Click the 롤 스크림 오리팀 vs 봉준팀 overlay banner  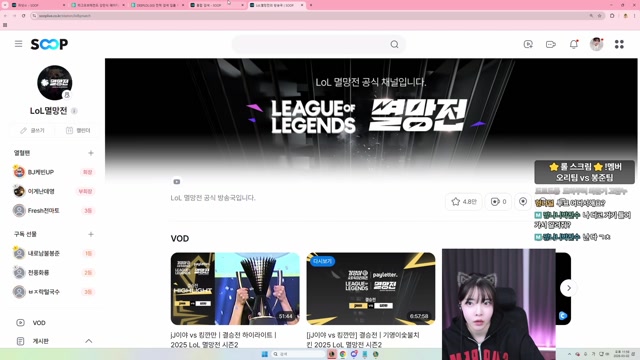584,172
